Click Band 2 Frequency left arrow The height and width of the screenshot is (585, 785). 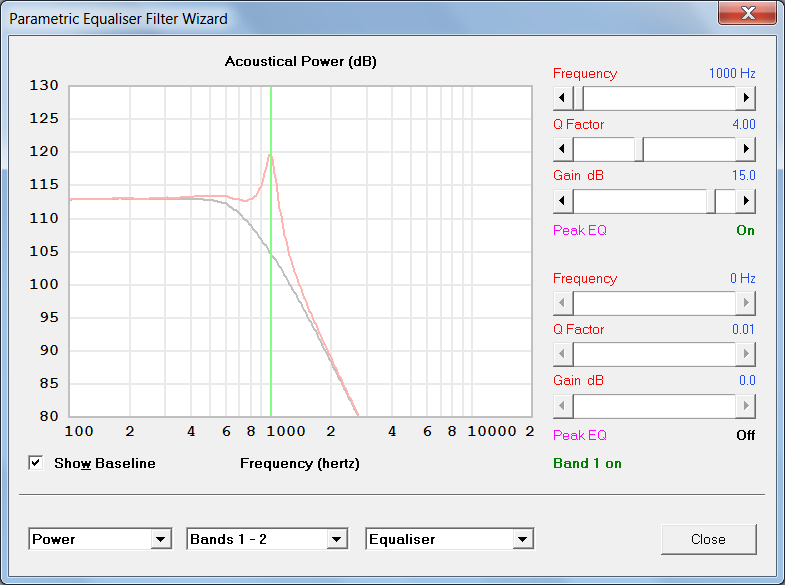coord(563,303)
